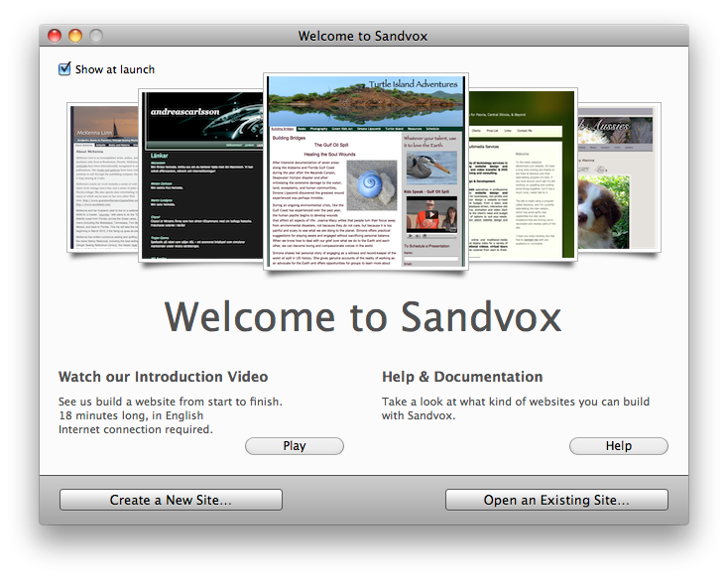Click Create a New Site… button
728x579 pixels.
(x=171, y=500)
